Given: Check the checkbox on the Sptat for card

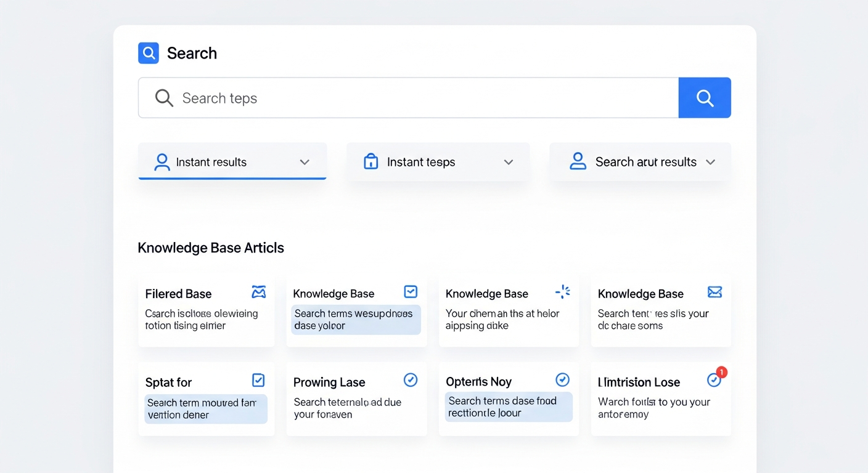Looking at the screenshot, I should [x=258, y=380].
